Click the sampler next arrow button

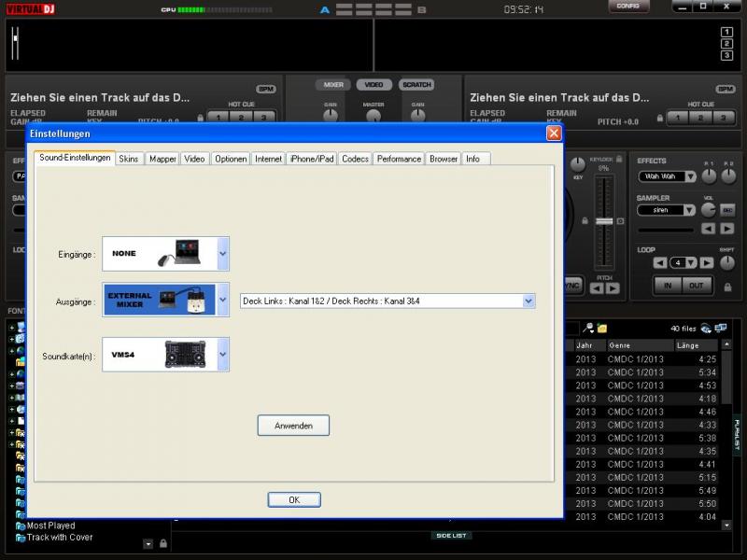point(726,229)
